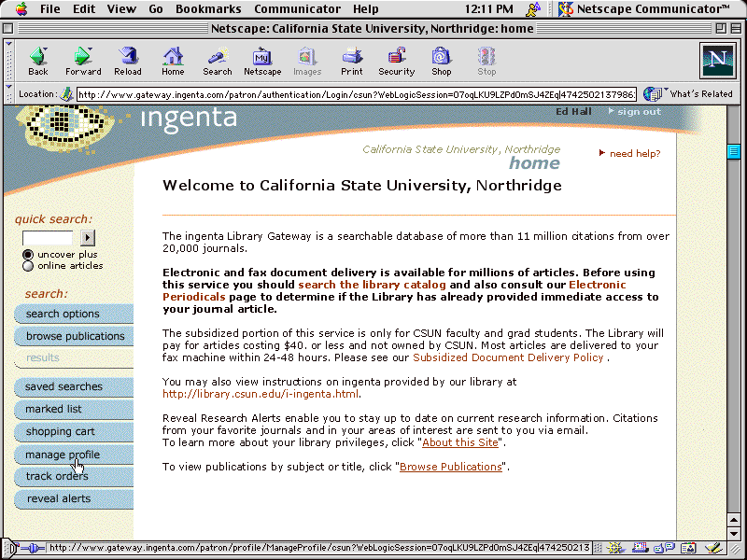Print the page from the toolbar
This screenshot has width=747, height=560.
tap(352, 62)
